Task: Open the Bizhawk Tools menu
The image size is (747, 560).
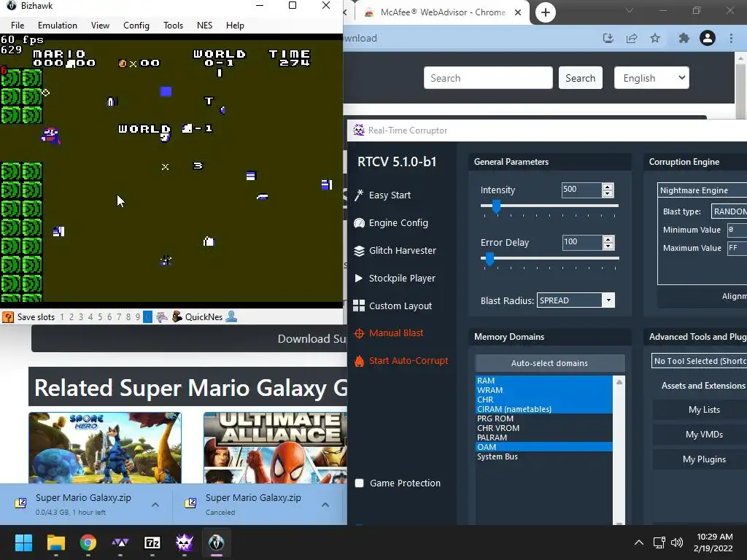Action: tap(173, 26)
